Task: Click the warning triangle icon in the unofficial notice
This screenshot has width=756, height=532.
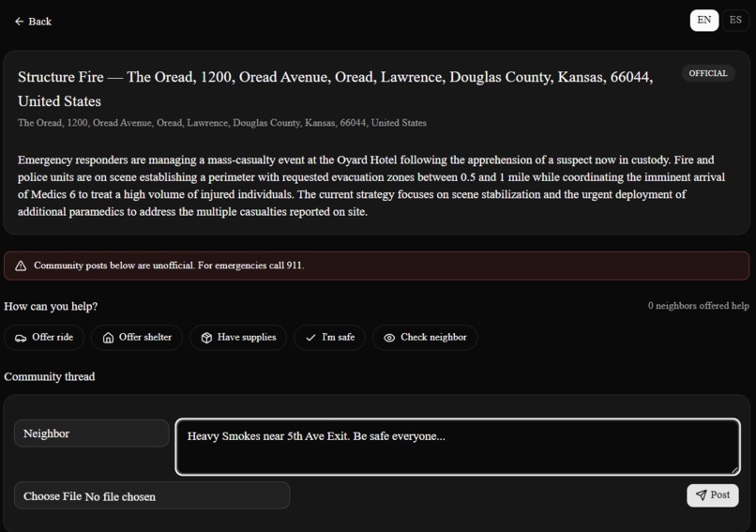Action: [x=21, y=266]
